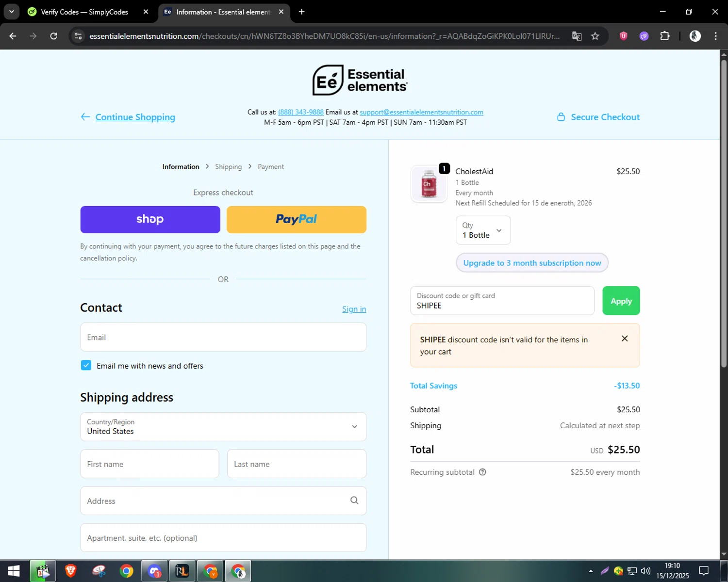Apply the discount code
Image resolution: width=728 pixels, height=582 pixels.
pos(621,301)
